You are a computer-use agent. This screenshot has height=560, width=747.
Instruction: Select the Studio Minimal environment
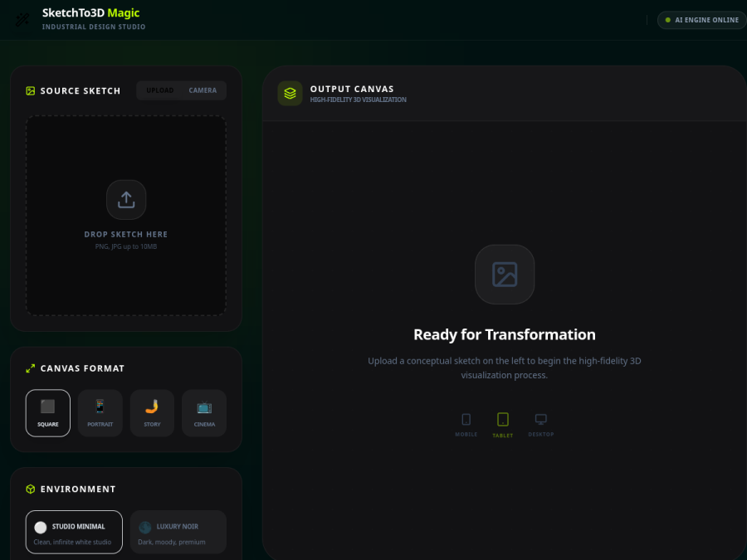74,532
